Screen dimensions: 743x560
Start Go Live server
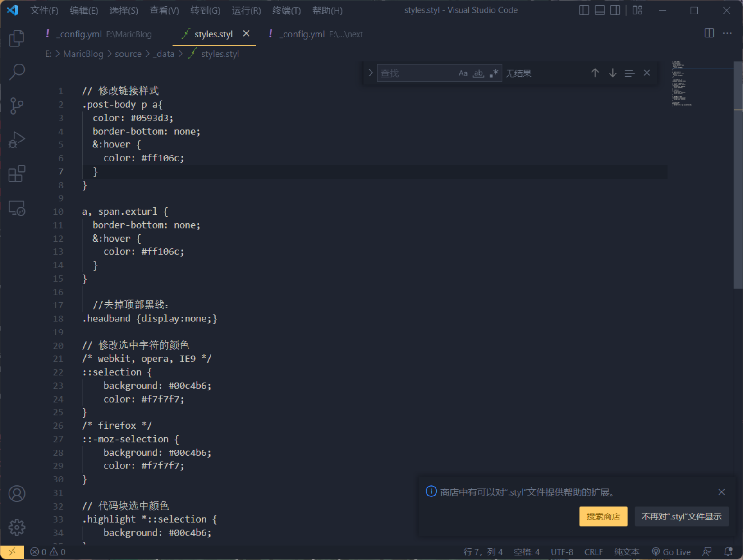coord(671,552)
